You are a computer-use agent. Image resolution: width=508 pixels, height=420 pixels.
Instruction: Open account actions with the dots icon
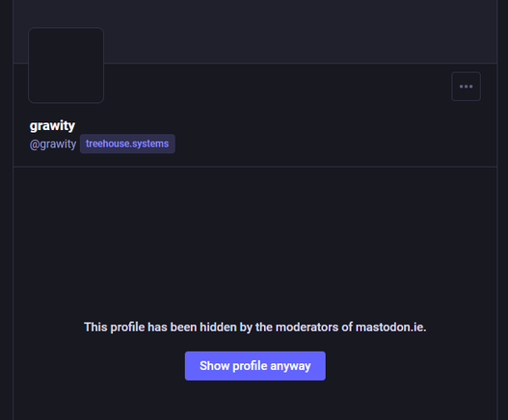466,87
